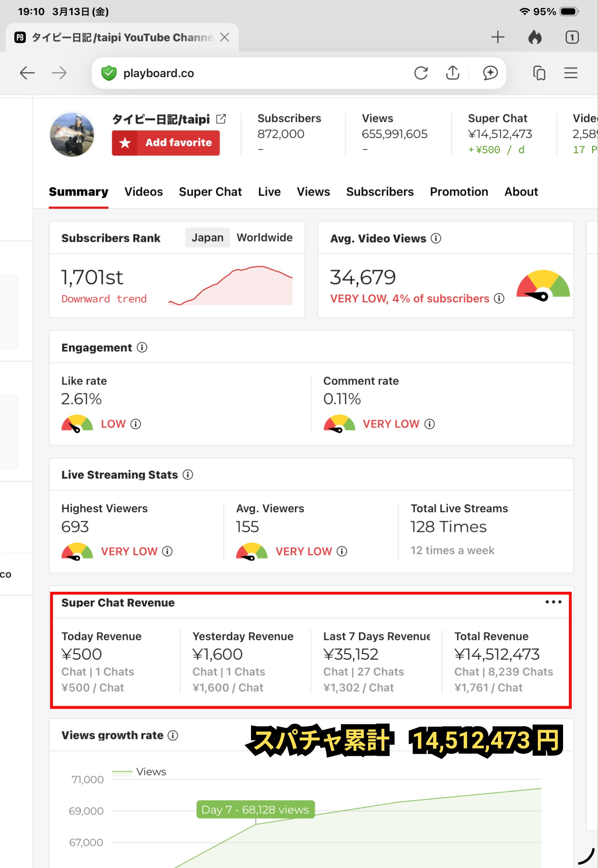Switch to the Videos tab

tap(143, 192)
